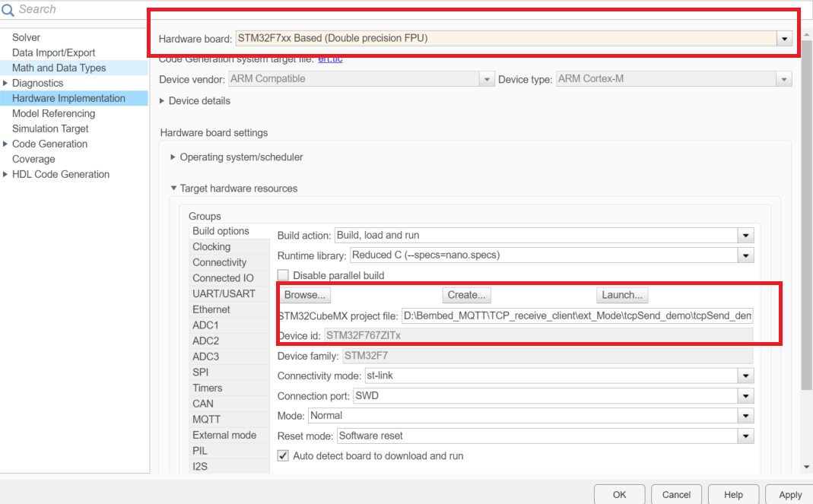The width and height of the screenshot is (813, 504).
Task: Expand the Code Generation tree item
Action: coord(7,144)
